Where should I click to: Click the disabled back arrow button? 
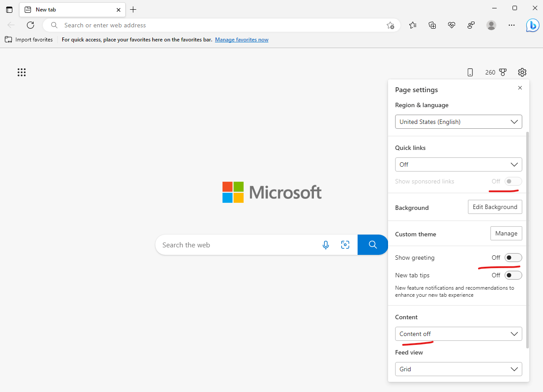11,25
